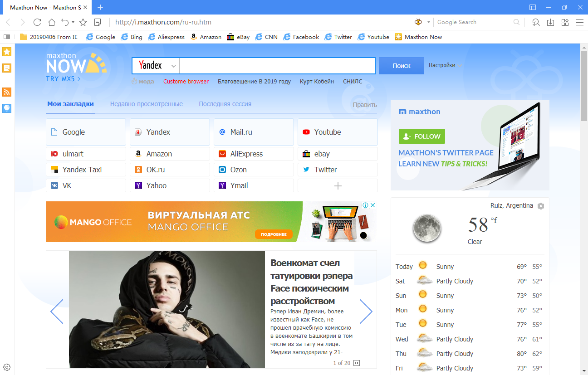Open the home page via house icon
This screenshot has width=588, height=375.
coord(52,22)
